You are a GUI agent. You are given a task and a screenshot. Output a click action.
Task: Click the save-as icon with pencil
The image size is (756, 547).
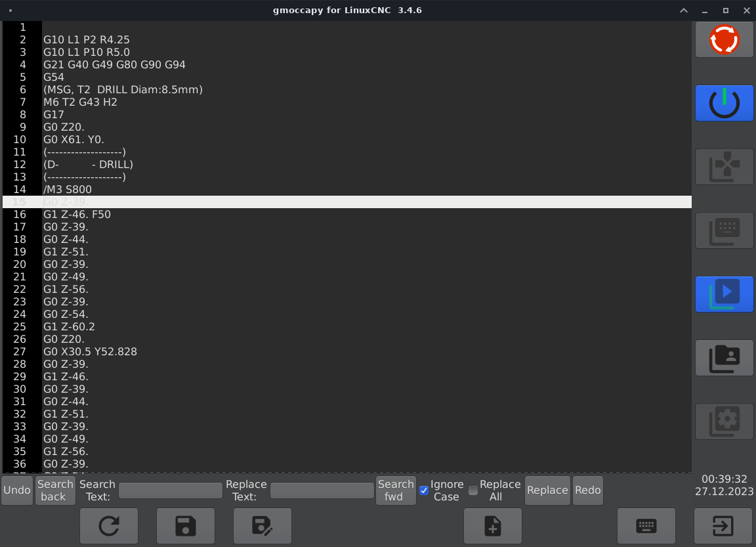pos(262,526)
